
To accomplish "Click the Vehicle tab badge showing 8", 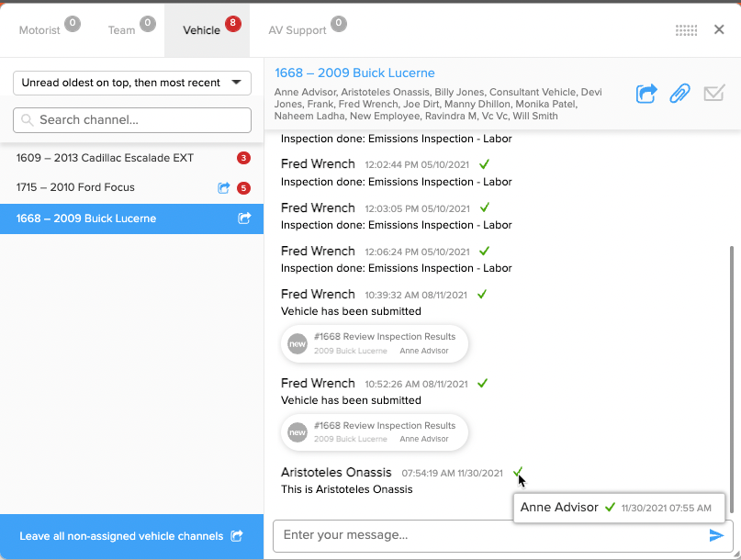I will pyautogui.click(x=232, y=23).
